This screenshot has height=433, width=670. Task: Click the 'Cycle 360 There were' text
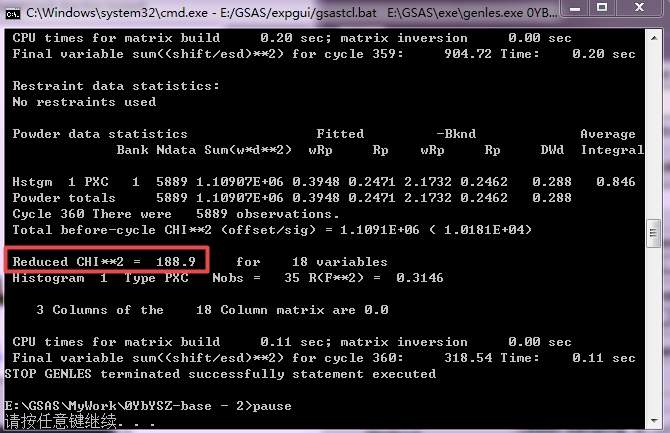pos(92,214)
